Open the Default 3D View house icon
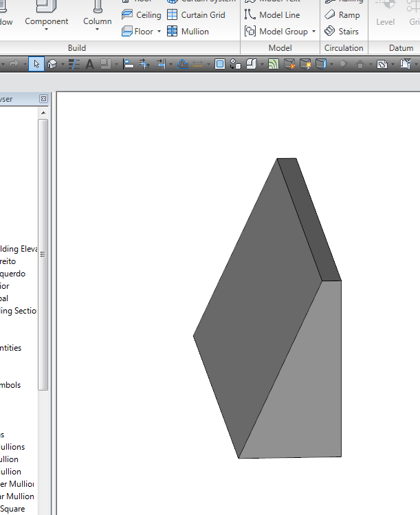 pos(52,64)
